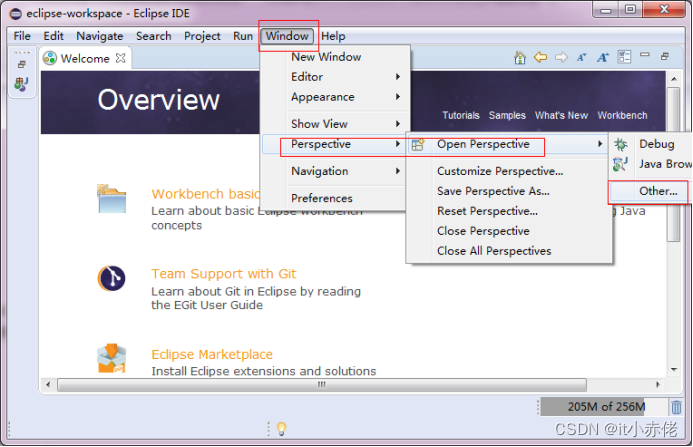The image size is (693, 447).
Task: Click the Debug bug icon in submenu
Action: pyautogui.click(x=621, y=144)
